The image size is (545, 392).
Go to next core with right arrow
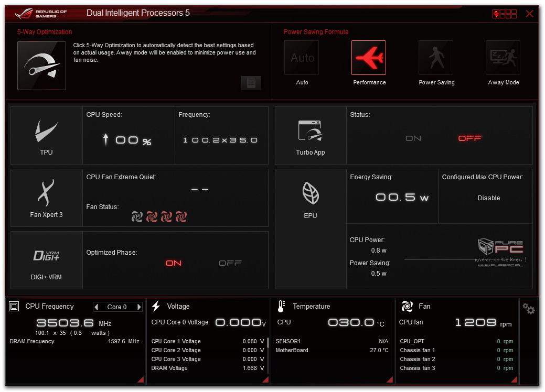(139, 307)
